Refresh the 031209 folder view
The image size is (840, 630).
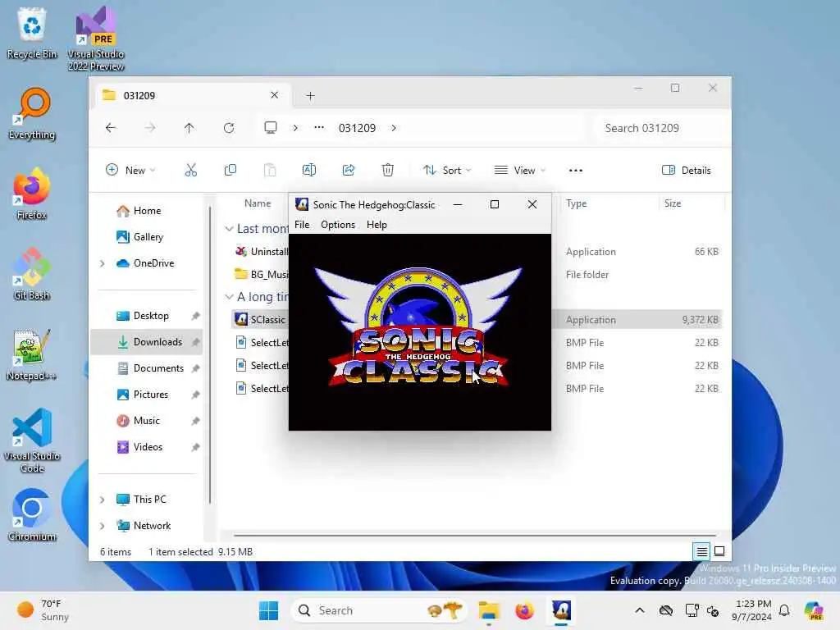coord(229,127)
